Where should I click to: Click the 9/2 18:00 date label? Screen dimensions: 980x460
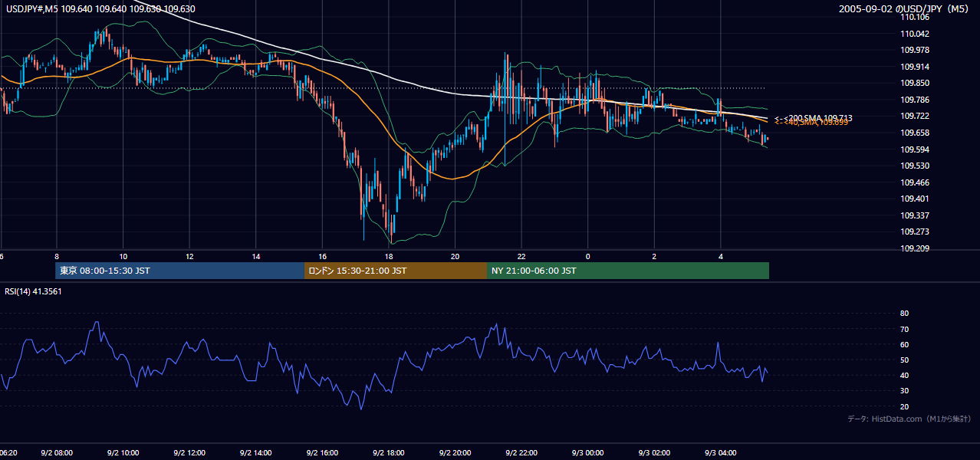click(389, 452)
